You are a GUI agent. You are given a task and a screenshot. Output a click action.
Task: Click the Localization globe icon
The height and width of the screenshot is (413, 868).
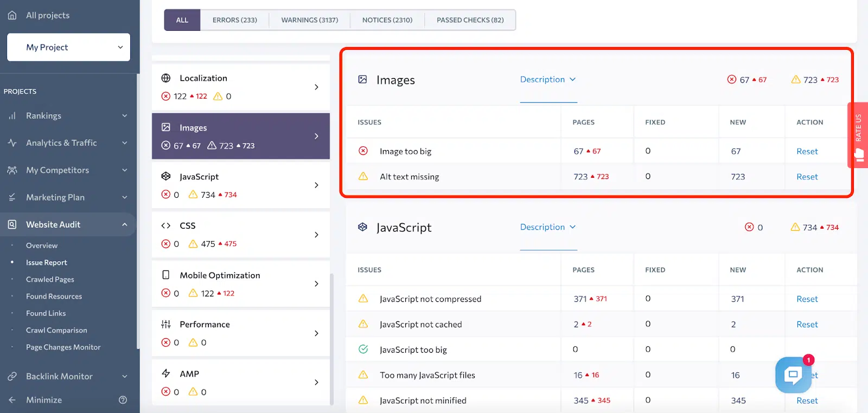[x=166, y=78]
